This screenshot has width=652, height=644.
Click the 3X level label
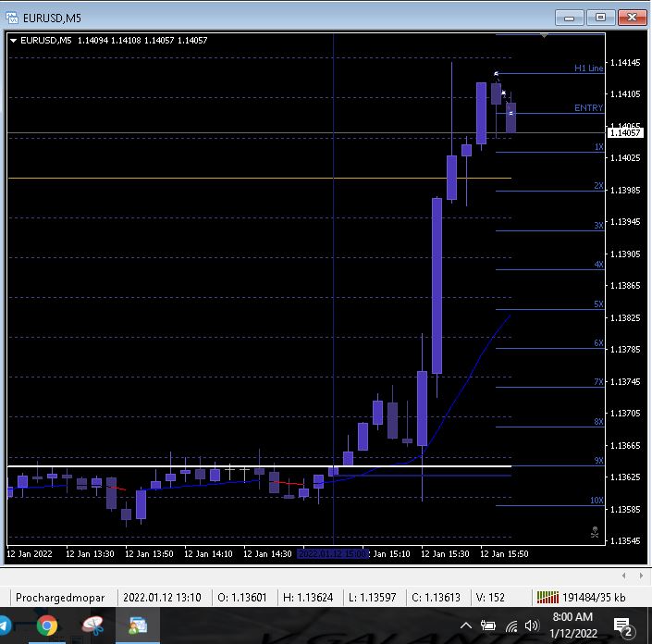(x=598, y=226)
